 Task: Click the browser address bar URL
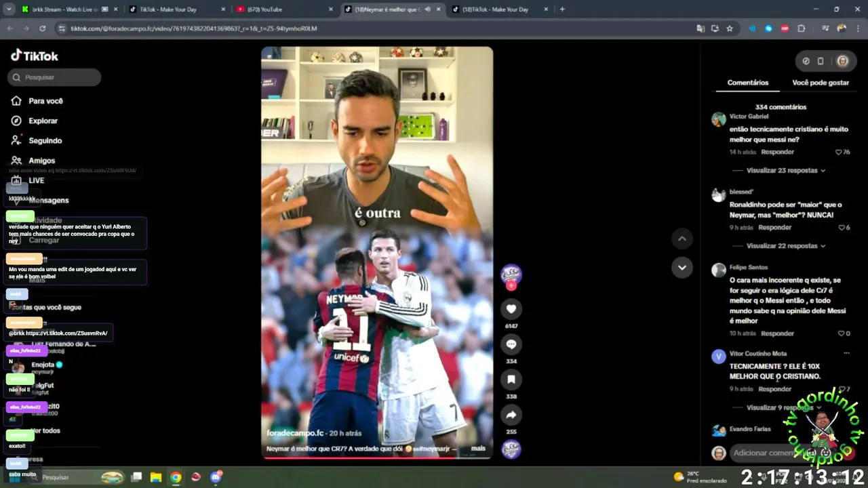pyautogui.click(x=194, y=28)
